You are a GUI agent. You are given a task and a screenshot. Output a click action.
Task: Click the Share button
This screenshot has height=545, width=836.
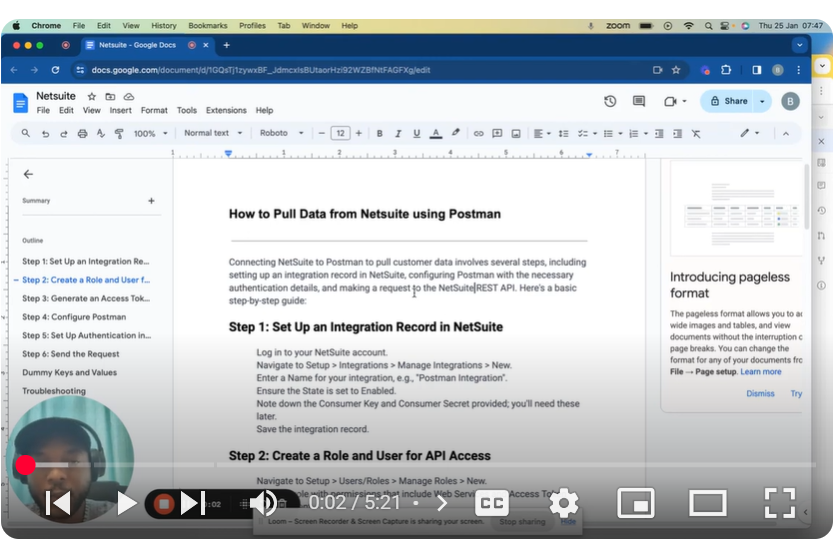[x=729, y=101]
